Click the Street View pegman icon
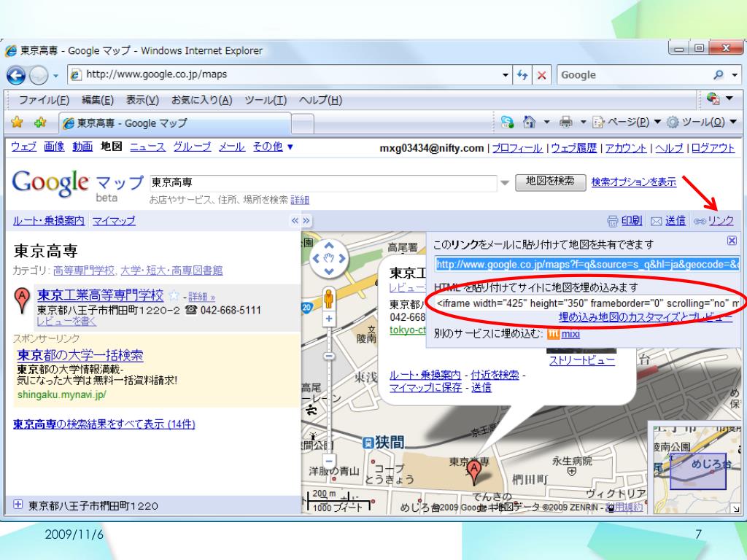This screenshot has height=560, width=747. point(329,298)
